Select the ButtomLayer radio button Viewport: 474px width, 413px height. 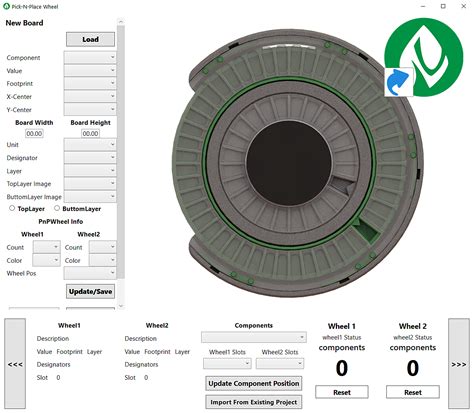pyautogui.click(x=57, y=208)
